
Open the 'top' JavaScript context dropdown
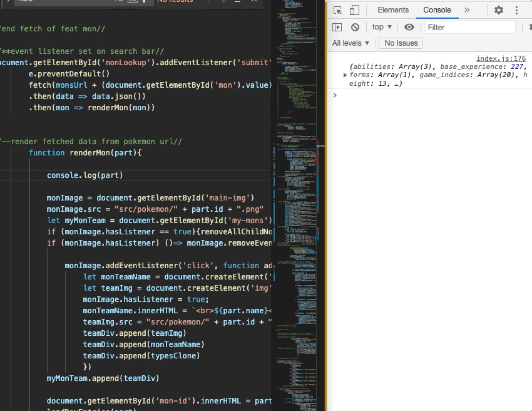pos(382,27)
